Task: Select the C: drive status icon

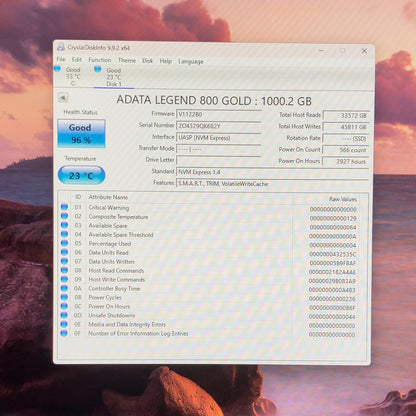Action: 57,69
